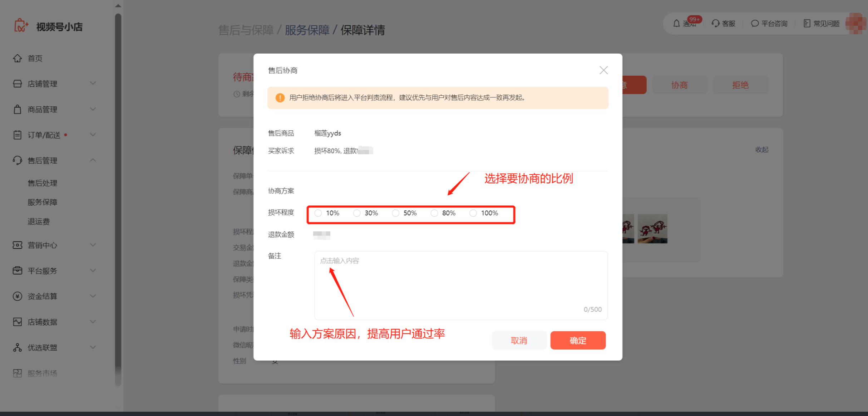Click the home icon beside 首页
The width and height of the screenshot is (868, 416).
point(17,58)
